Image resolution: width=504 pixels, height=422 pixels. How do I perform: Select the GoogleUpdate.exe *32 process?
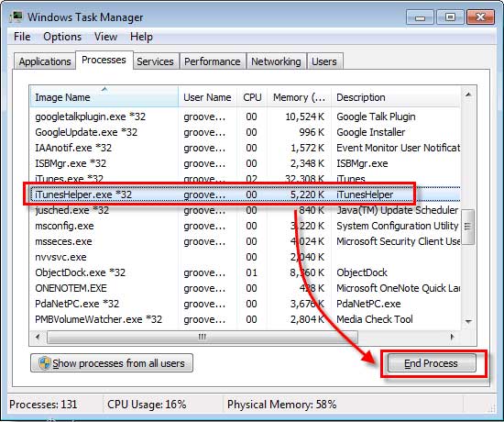pos(246,132)
